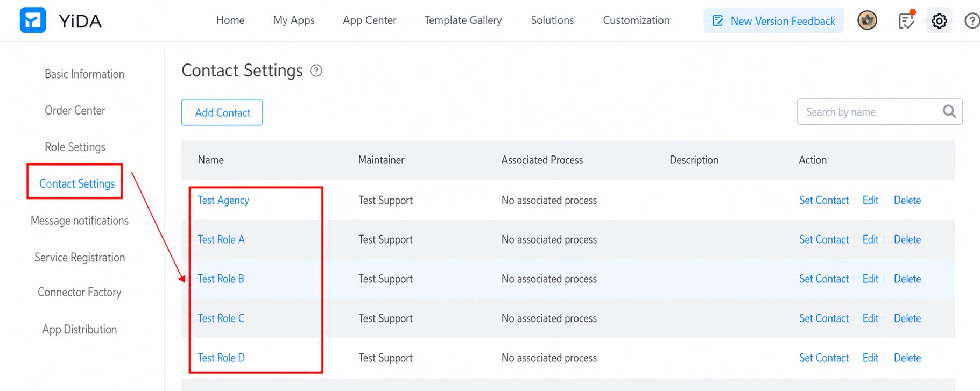This screenshot has height=391, width=980.
Task: Select Role Settings in sidebar
Action: click(75, 147)
